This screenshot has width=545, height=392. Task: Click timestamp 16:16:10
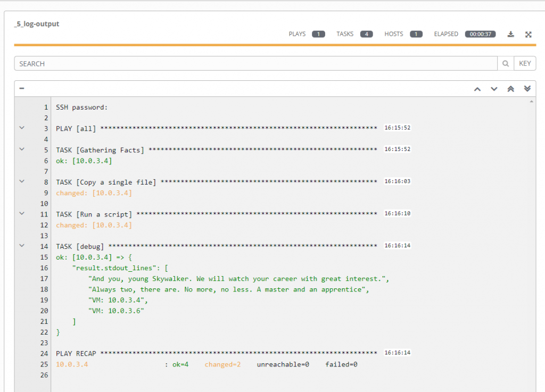click(397, 213)
